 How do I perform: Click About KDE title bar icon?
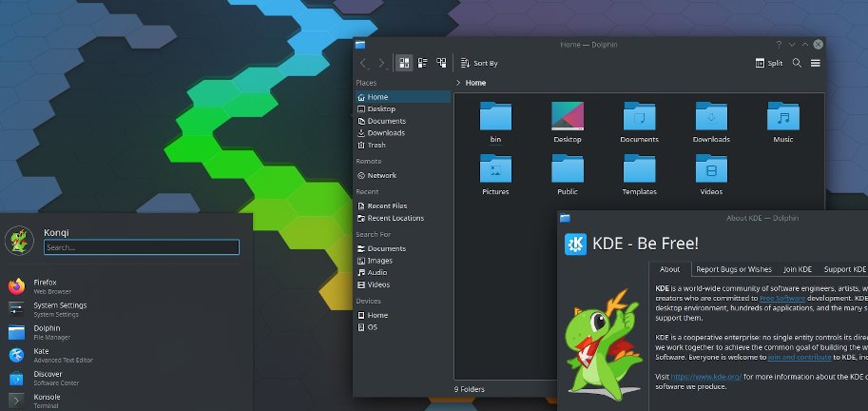tap(565, 218)
